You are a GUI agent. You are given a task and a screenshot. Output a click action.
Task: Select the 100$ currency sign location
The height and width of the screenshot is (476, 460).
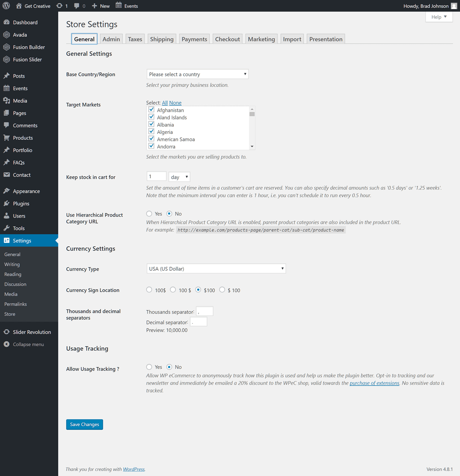point(149,290)
